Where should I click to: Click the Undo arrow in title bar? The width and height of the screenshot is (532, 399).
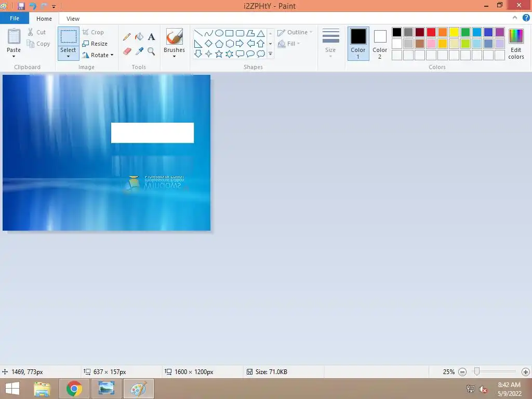[33, 6]
